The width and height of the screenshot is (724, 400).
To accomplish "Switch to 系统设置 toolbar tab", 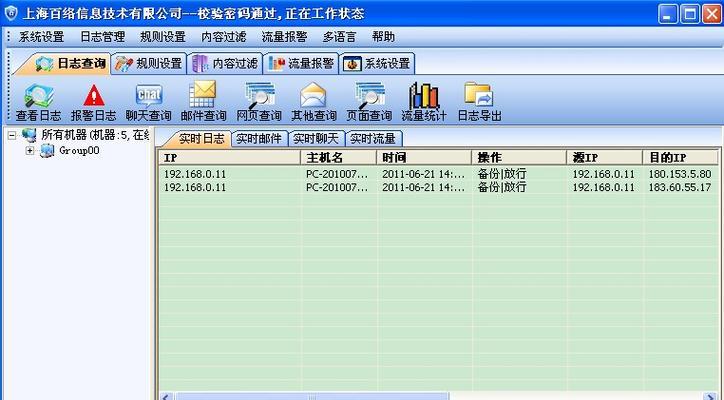I will 377,64.
